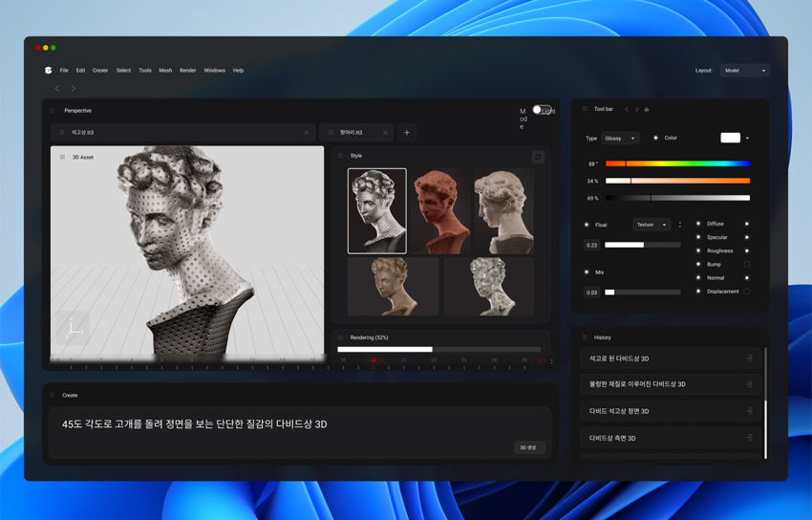Go forward using the right navigation arrow
The width and height of the screenshot is (812, 520).
(x=73, y=89)
